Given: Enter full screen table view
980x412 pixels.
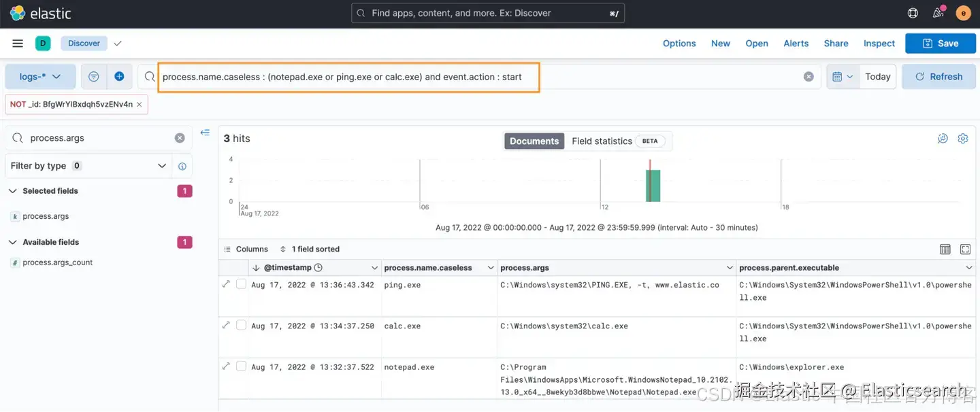Looking at the screenshot, I should point(965,250).
